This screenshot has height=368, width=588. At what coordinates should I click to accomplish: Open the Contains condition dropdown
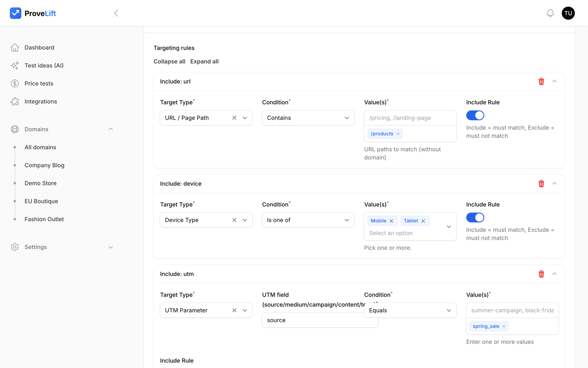(308, 118)
